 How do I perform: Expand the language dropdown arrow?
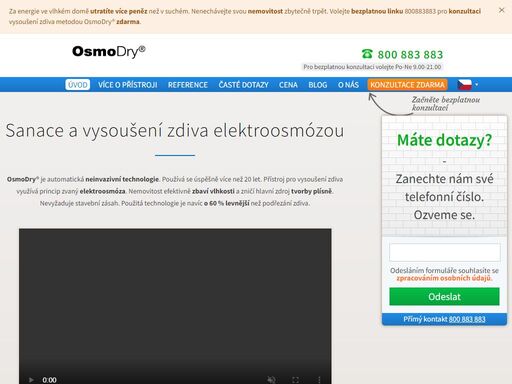476,85
